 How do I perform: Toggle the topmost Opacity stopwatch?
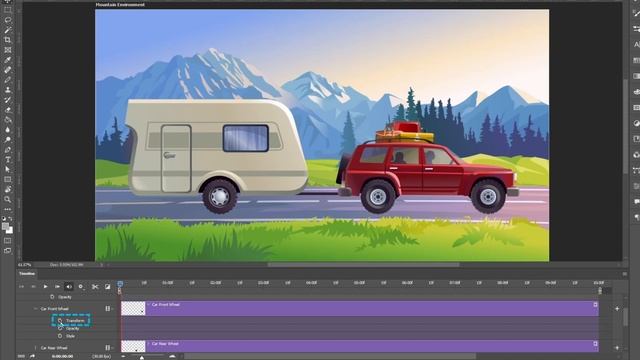click(x=52, y=297)
